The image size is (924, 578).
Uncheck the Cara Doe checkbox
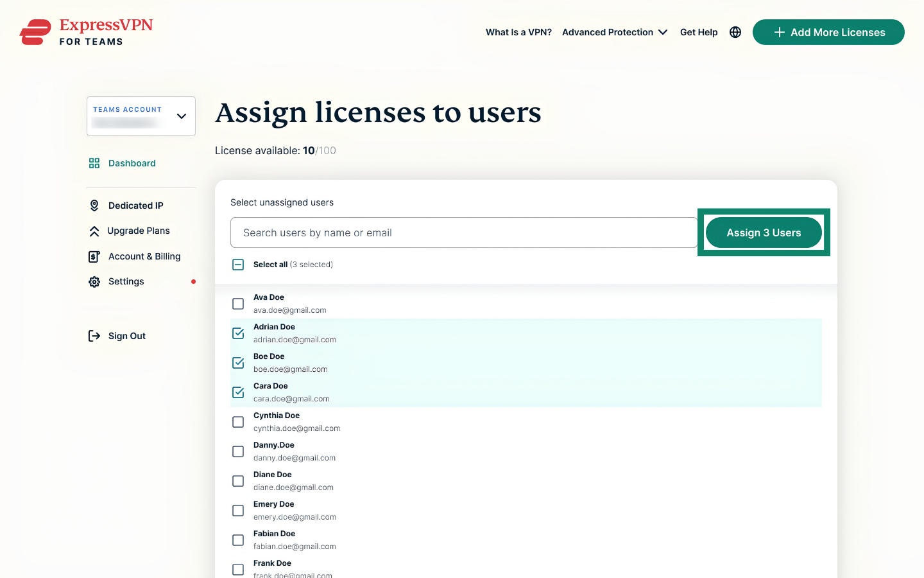coord(238,392)
